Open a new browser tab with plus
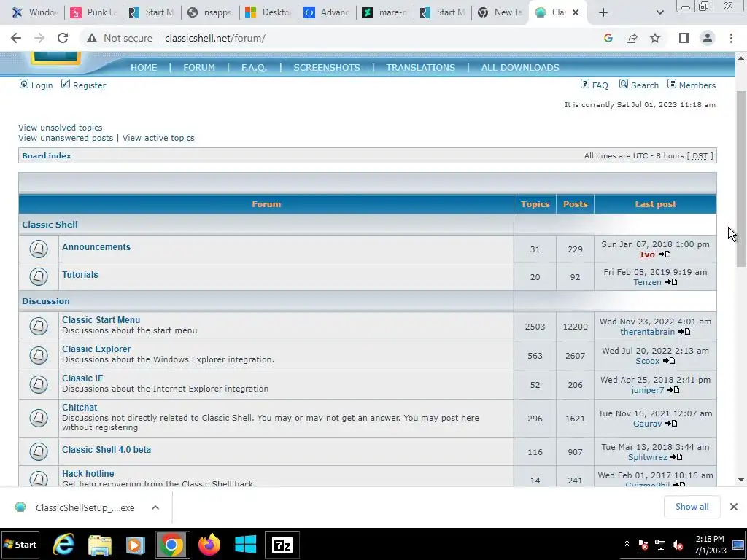Image resolution: width=747 pixels, height=560 pixels. (x=603, y=12)
